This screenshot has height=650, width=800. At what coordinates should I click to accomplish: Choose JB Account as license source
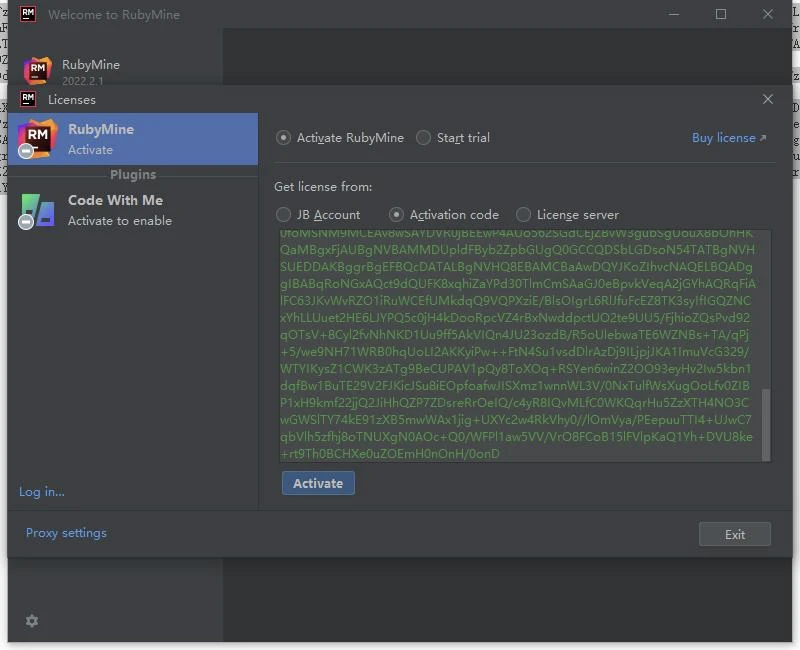284,214
